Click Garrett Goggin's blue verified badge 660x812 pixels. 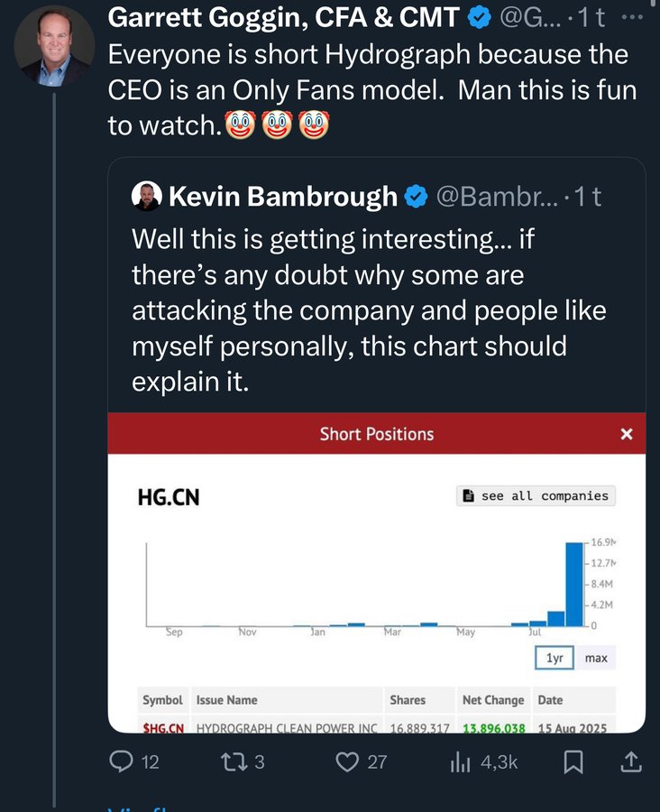479,16
